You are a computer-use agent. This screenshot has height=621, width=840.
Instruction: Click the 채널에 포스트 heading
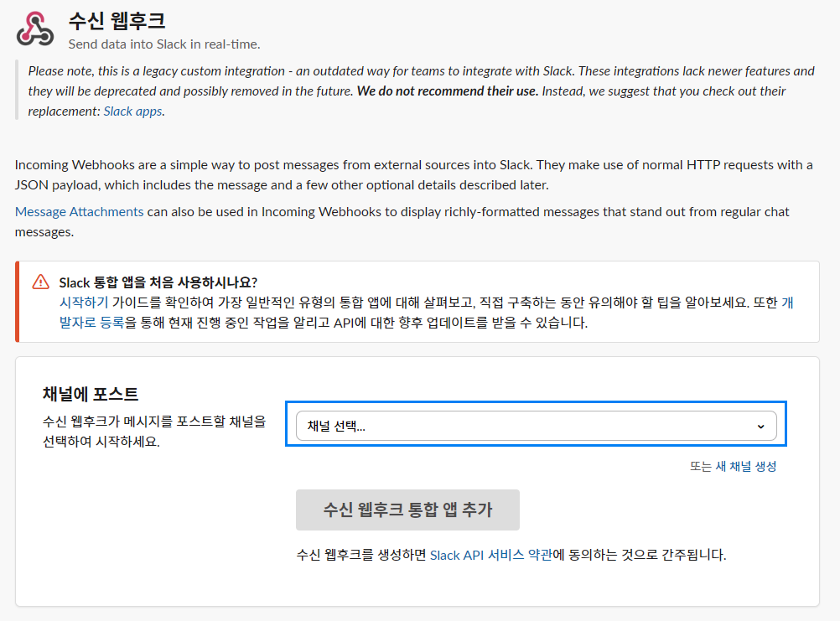coord(91,394)
